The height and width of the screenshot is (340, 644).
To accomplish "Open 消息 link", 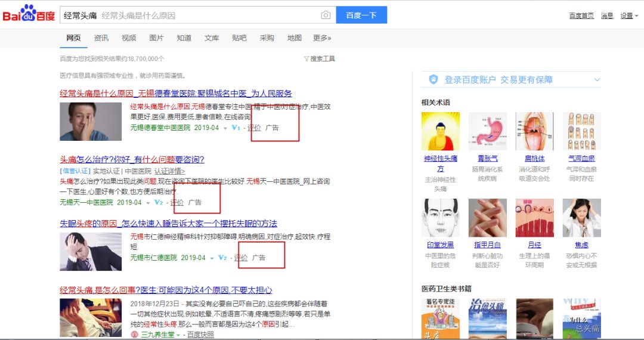I will pyautogui.click(x=607, y=16).
